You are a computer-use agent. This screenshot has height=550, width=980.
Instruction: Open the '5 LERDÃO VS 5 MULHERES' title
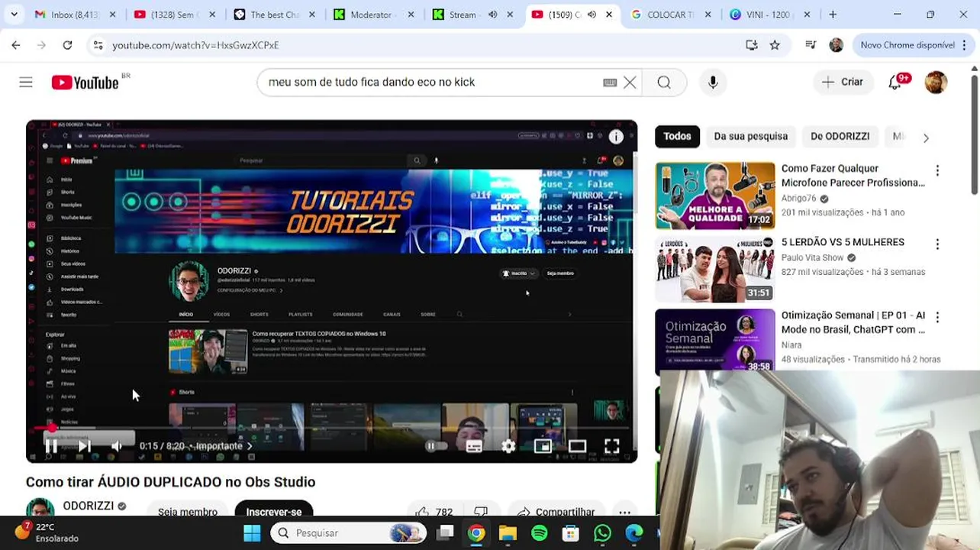tap(843, 242)
